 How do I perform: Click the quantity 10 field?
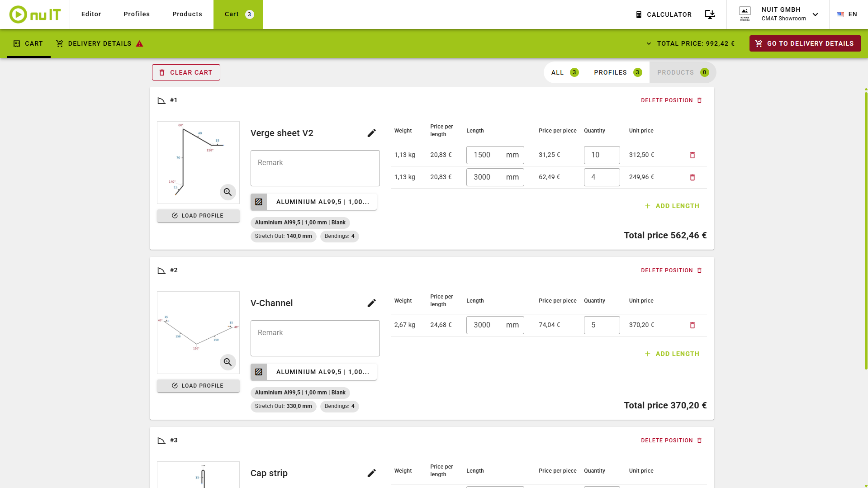click(602, 155)
